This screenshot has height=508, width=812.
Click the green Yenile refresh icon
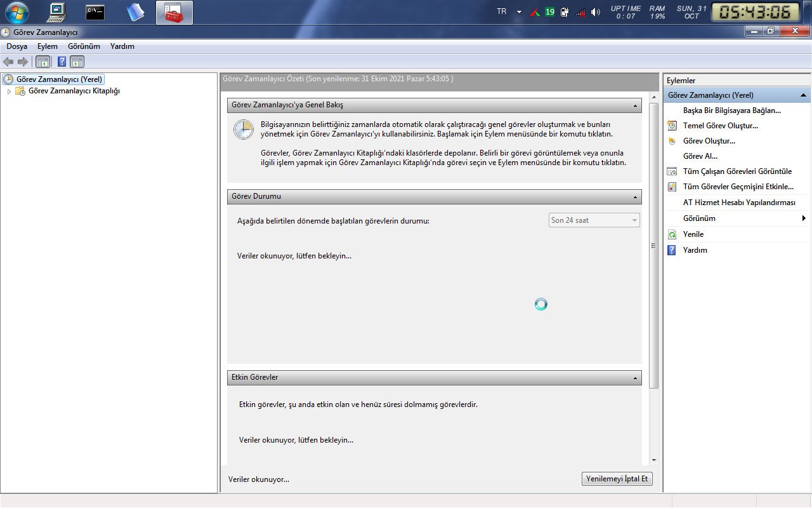(x=672, y=234)
